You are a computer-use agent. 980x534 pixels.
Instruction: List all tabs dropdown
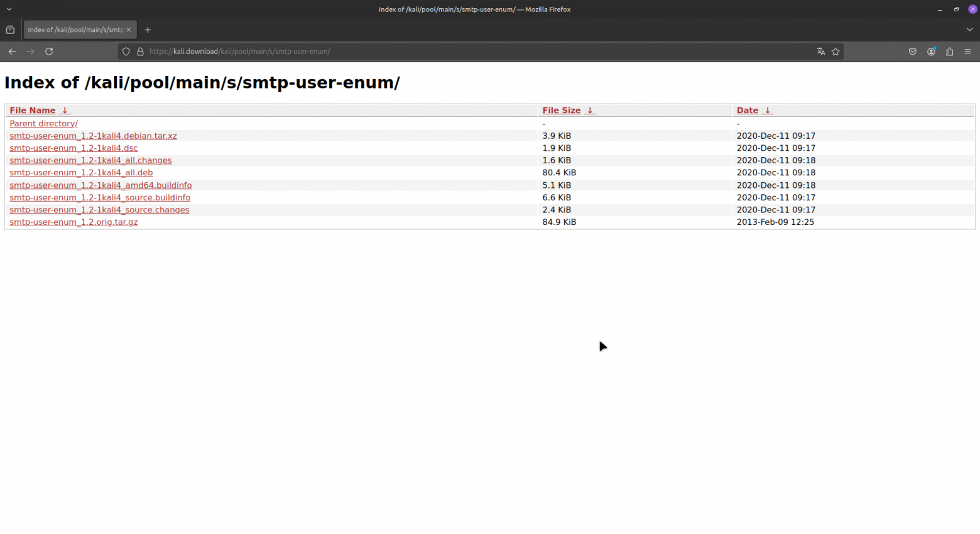[969, 30]
